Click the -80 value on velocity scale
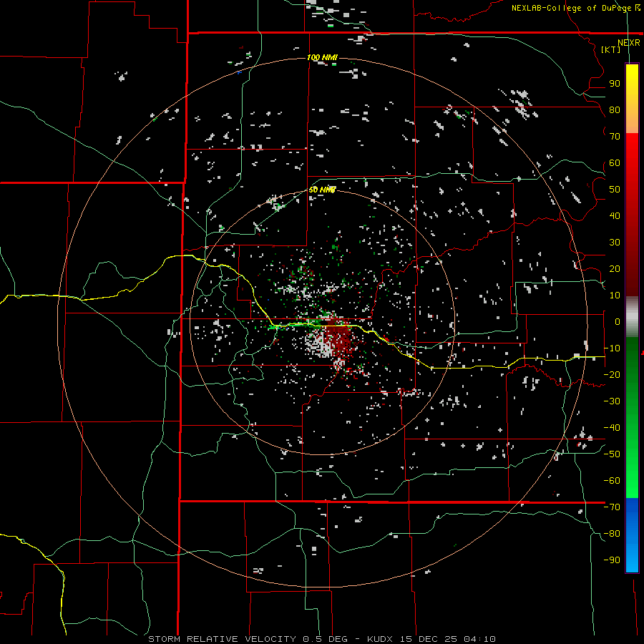 click(x=612, y=534)
